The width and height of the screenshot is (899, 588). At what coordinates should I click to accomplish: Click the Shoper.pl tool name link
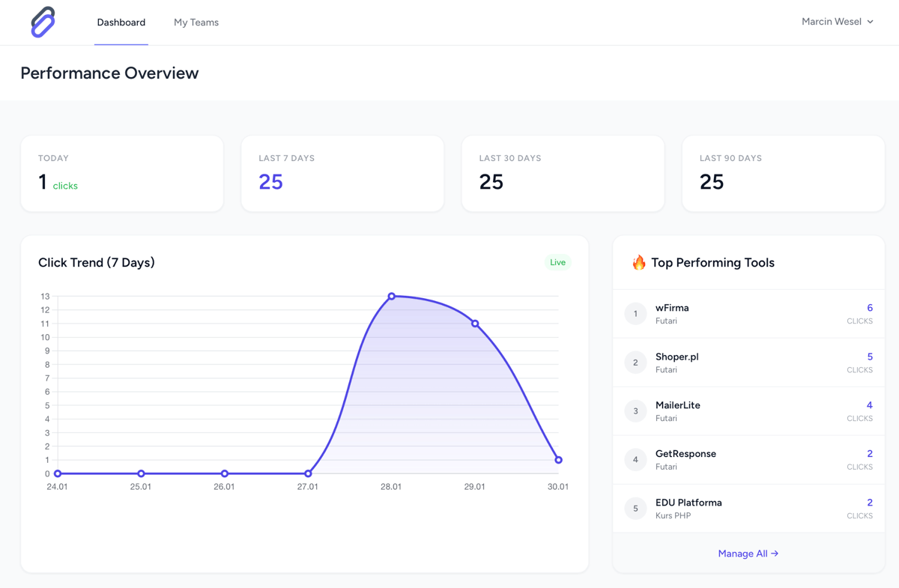pyautogui.click(x=677, y=357)
